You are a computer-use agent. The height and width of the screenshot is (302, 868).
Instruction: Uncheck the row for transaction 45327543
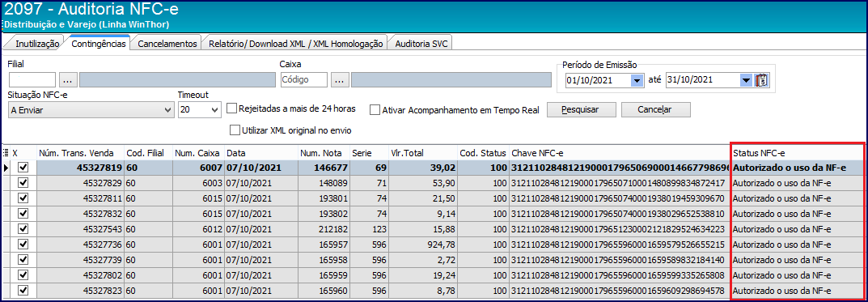coord(23,229)
